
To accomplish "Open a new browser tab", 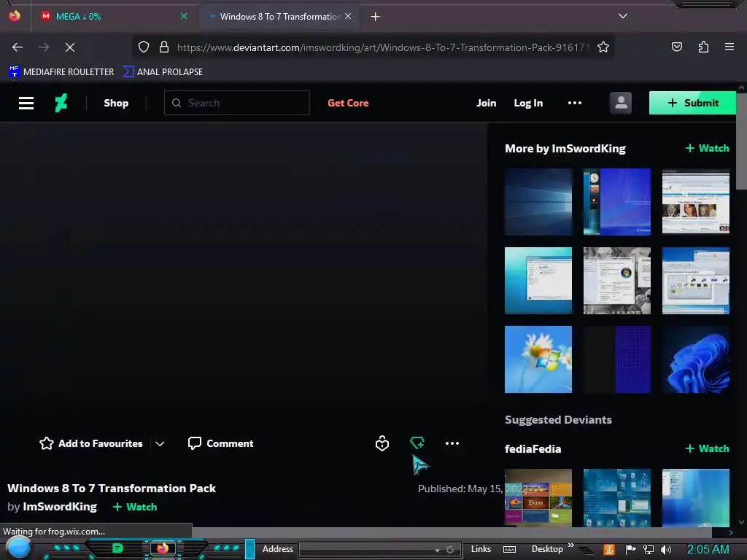I will pos(376,17).
